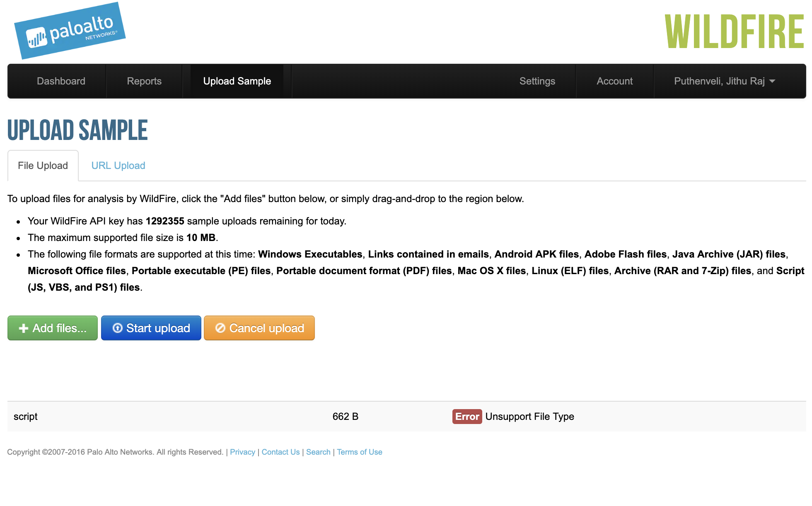Select the script file row entry
This screenshot has height=506, width=812.
[x=26, y=417]
